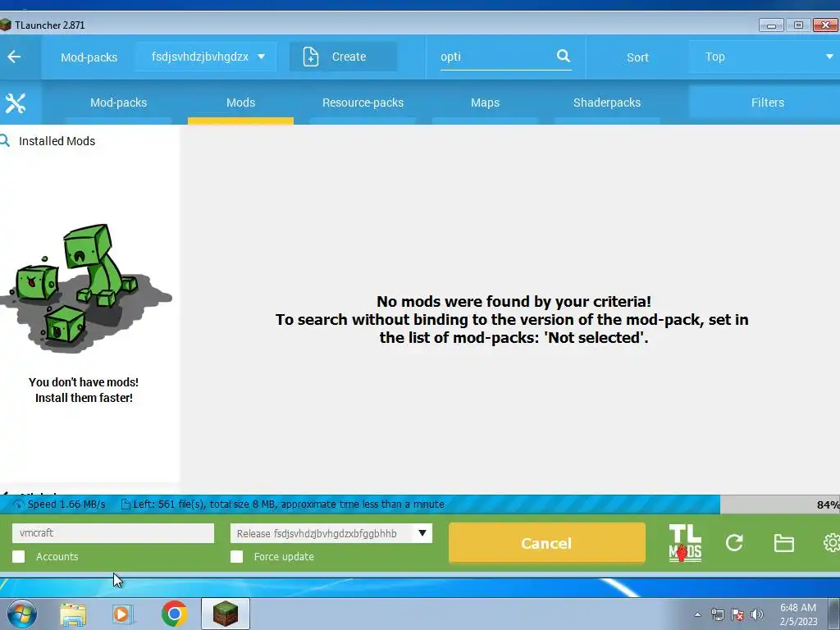Show hidden tray icons arrow
The height and width of the screenshot is (630, 840).
click(697, 614)
